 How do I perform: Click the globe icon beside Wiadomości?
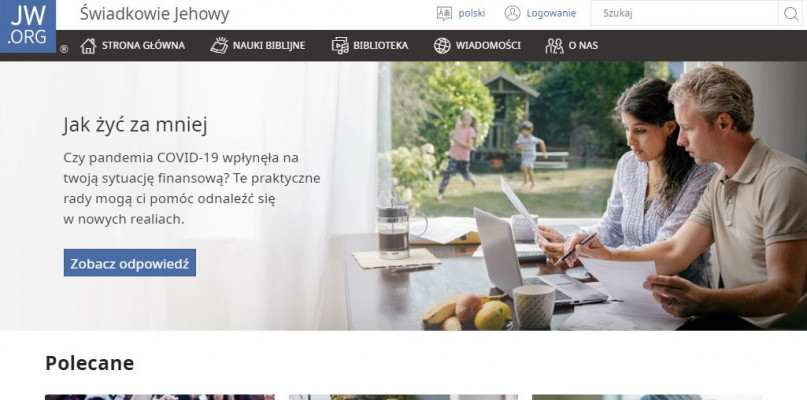442,46
